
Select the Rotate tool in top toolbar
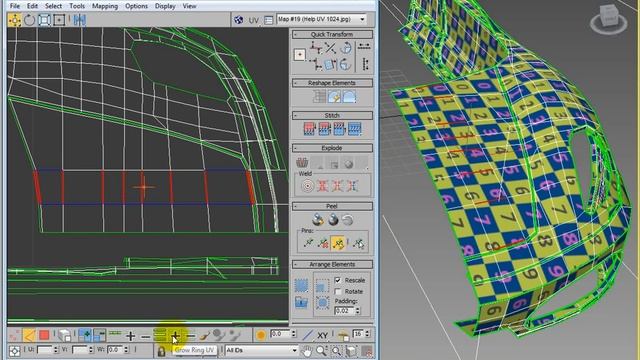[29, 20]
